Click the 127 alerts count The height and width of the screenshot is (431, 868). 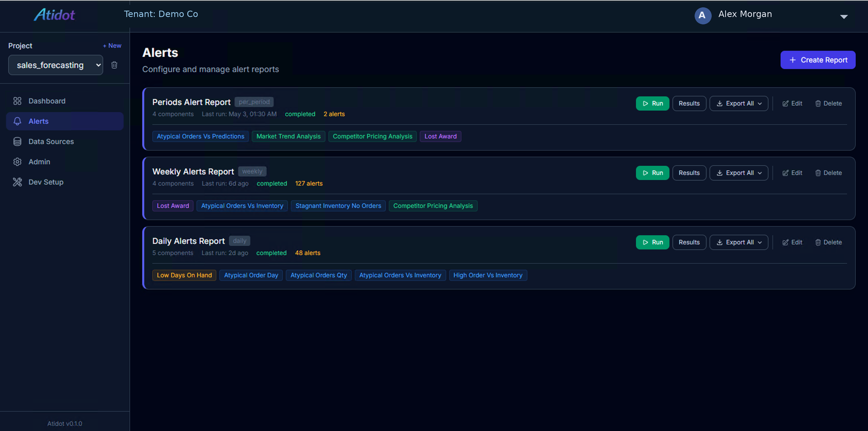click(x=309, y=184)
